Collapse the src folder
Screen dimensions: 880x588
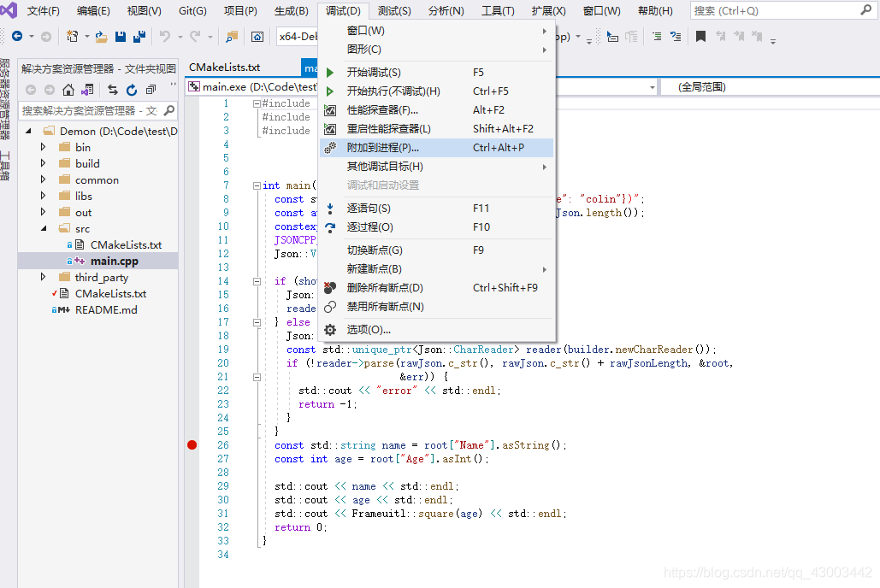(44, 228)
